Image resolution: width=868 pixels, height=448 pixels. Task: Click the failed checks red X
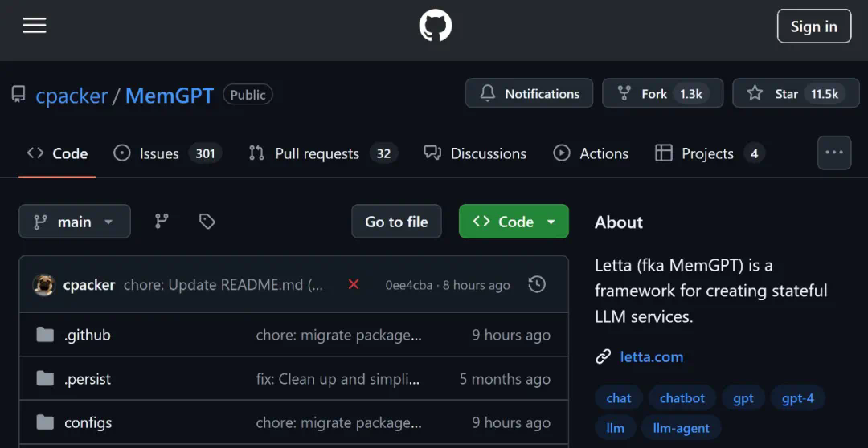point(353,284)
